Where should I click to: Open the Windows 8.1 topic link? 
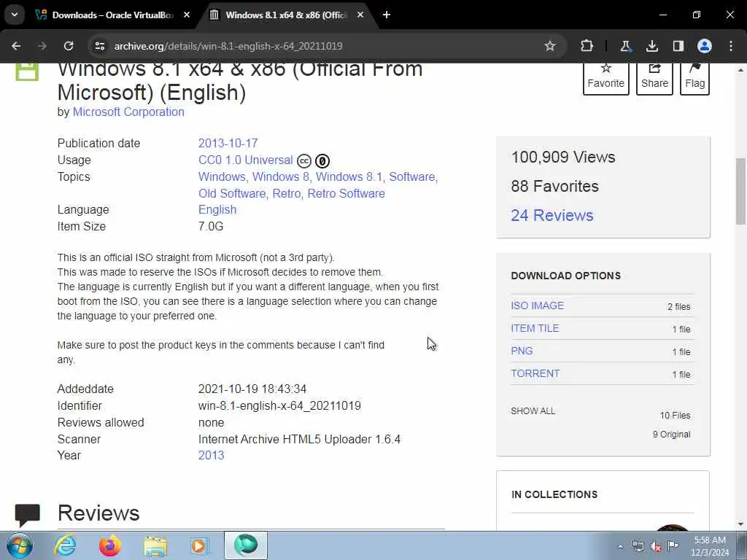(349, 176)
